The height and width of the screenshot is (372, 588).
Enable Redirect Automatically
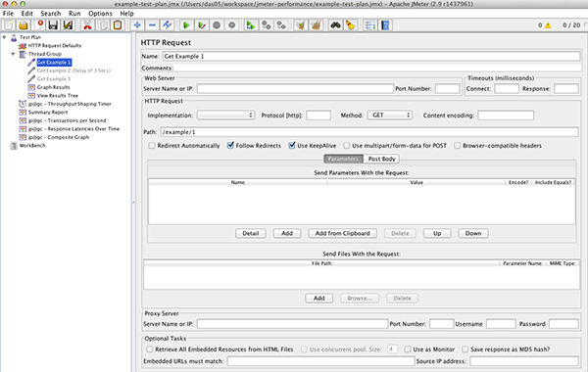point(152,145)
